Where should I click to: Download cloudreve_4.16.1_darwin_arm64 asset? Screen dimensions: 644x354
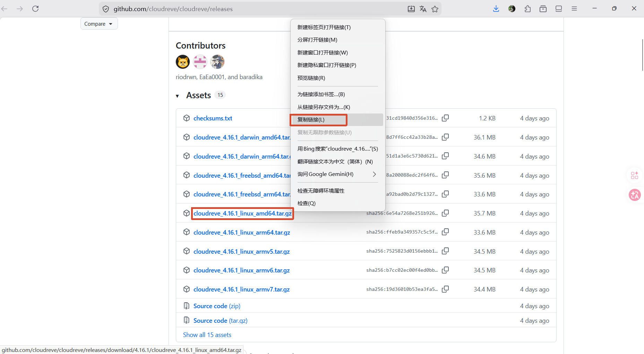tap(242, 157)
